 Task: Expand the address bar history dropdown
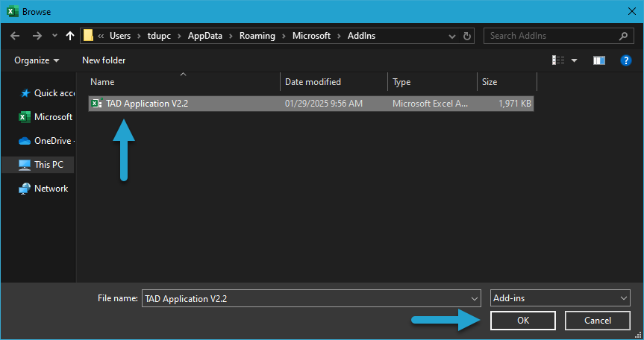[452, 36]
